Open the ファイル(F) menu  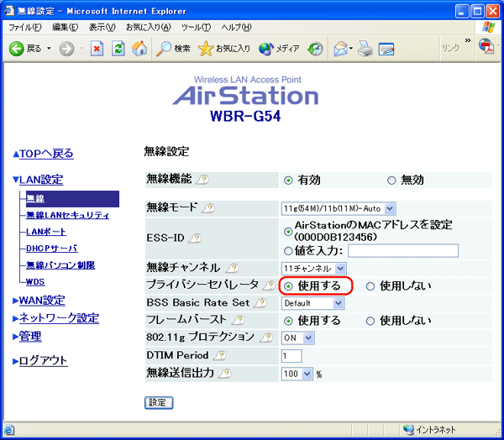tap(25, 28)
